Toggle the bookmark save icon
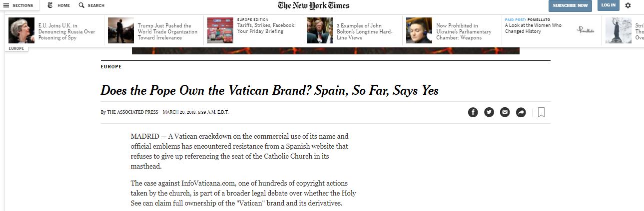644x211 pixels. pyautogui.click(x=541, y=112)
